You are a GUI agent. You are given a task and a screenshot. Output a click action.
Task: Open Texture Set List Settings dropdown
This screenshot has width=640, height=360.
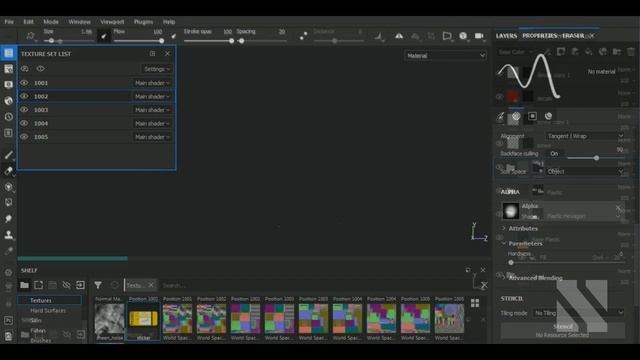click(x=157, y=69)
